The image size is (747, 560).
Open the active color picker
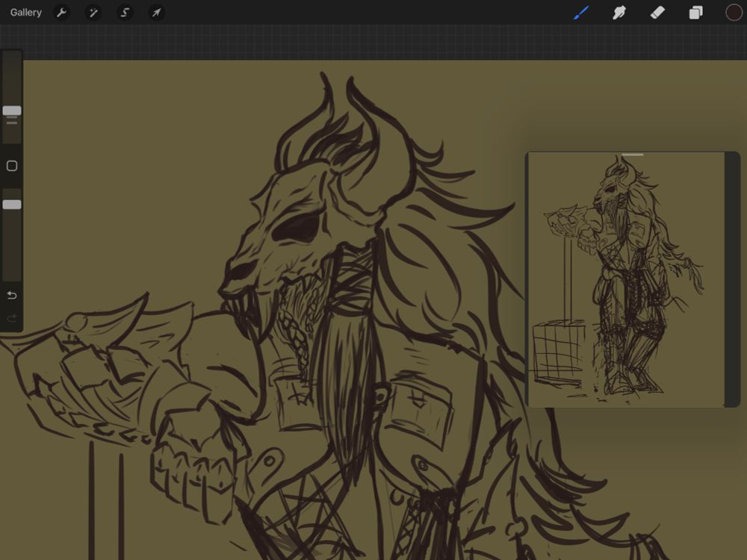coord(734,13)
